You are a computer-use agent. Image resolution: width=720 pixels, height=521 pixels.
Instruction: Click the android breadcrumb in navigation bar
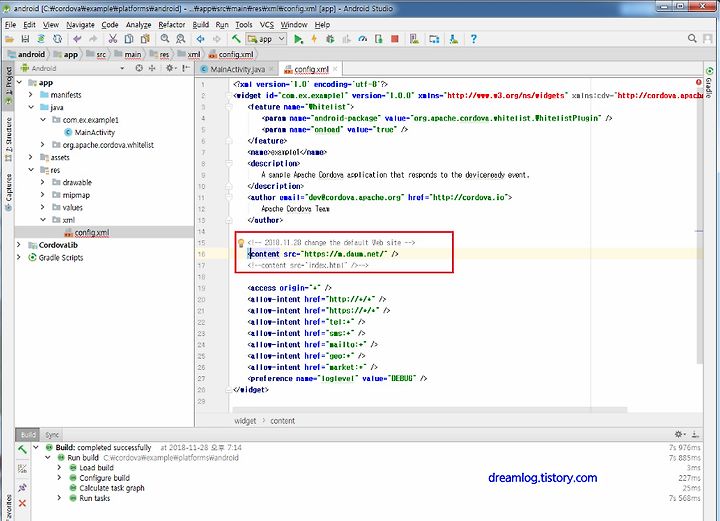pos(27,55)
